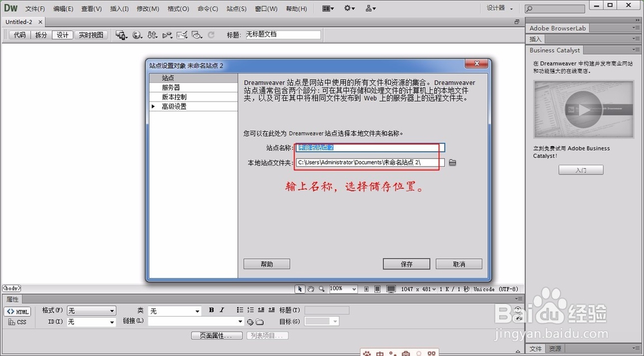Open the Format dropdown
This screenshot has width=644, height=356.
91,311
